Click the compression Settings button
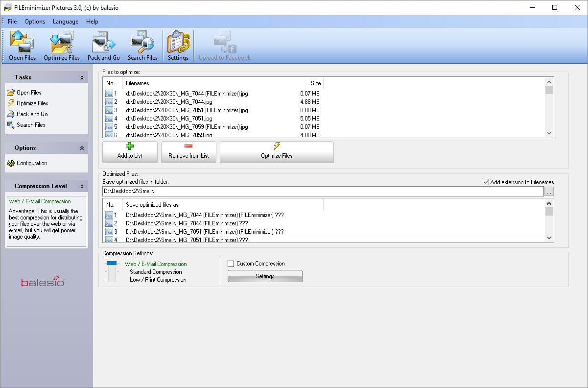 coord(265,276)
